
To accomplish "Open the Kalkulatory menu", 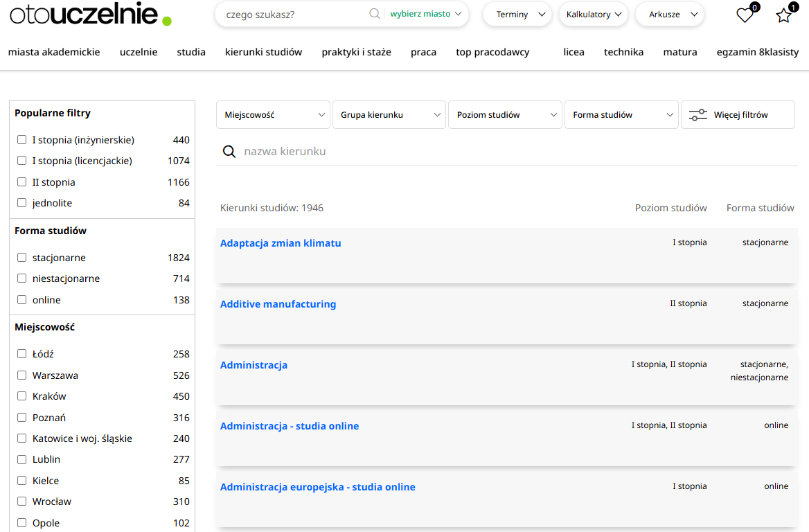I will click(592, 15).
